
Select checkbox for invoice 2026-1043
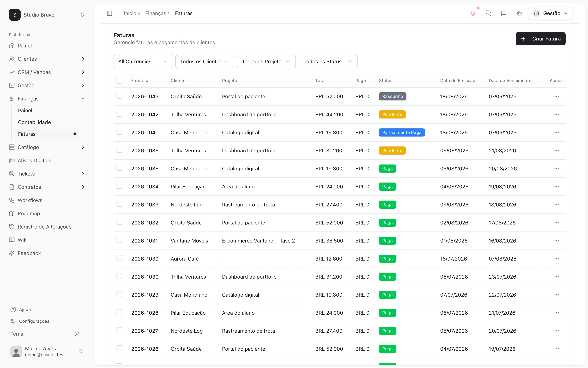[x=119, y=96]
